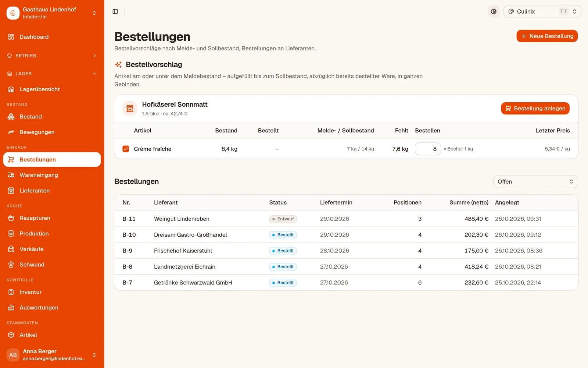This screenshot has width=588, height=368.
Task: Open the Anna Berger account menu
Action: coord(52,355)
